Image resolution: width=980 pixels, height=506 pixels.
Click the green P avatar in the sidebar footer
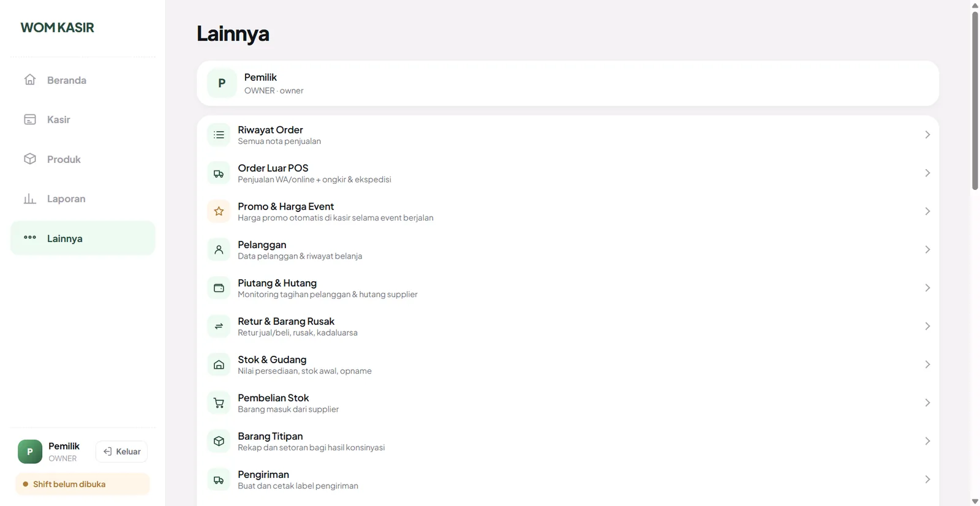30,451
